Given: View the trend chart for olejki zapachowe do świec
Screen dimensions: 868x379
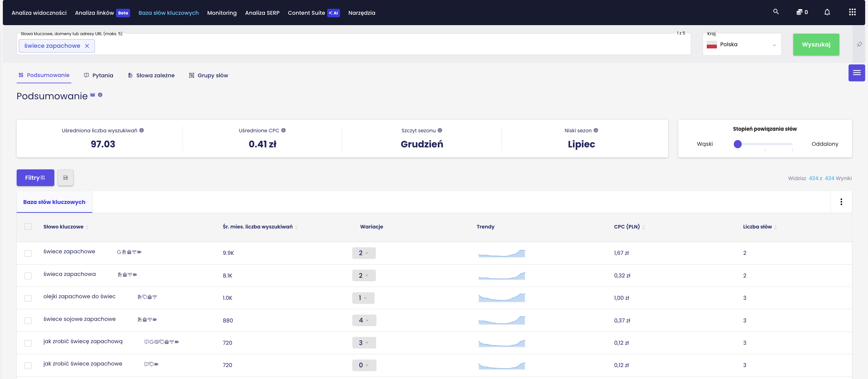Looking at the screenshot, I should point(501,298).
